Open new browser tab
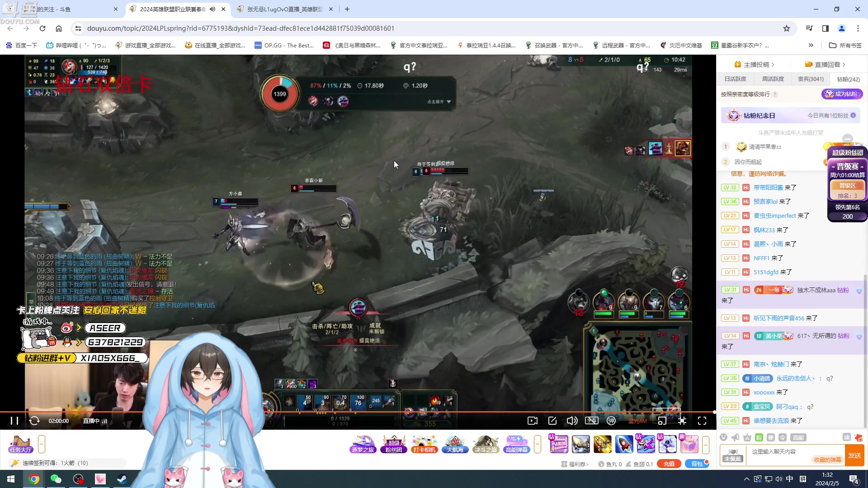 pos(347,9)
